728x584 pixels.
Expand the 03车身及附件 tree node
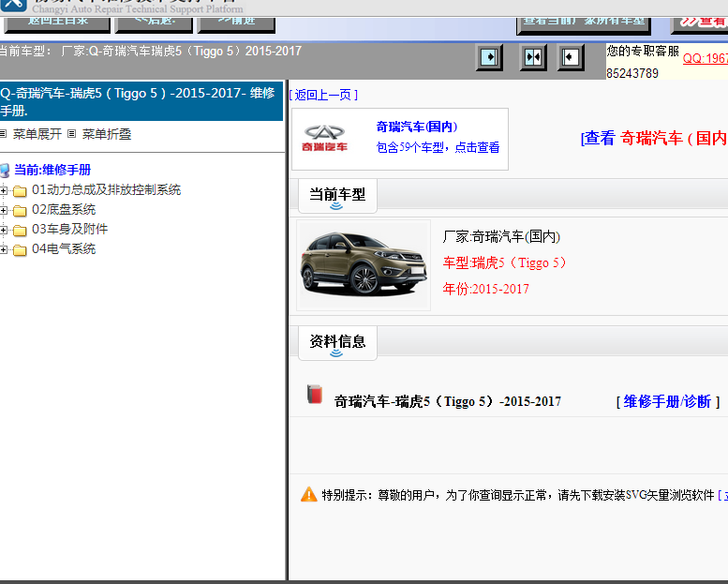(4, 230)
